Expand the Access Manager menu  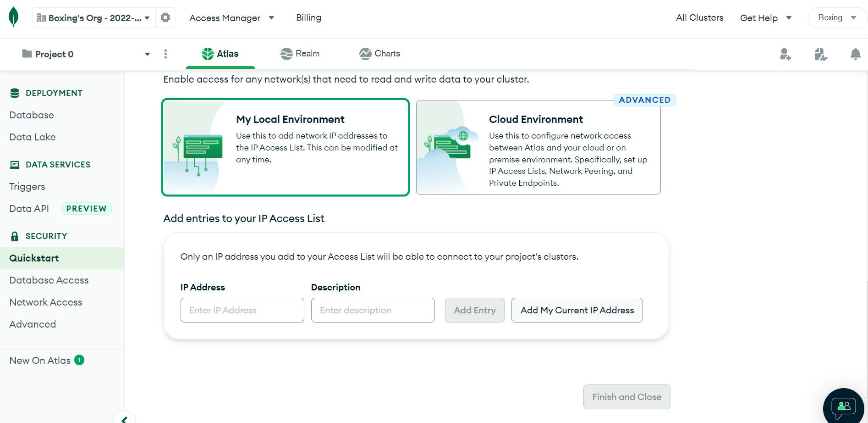point(231,18)
